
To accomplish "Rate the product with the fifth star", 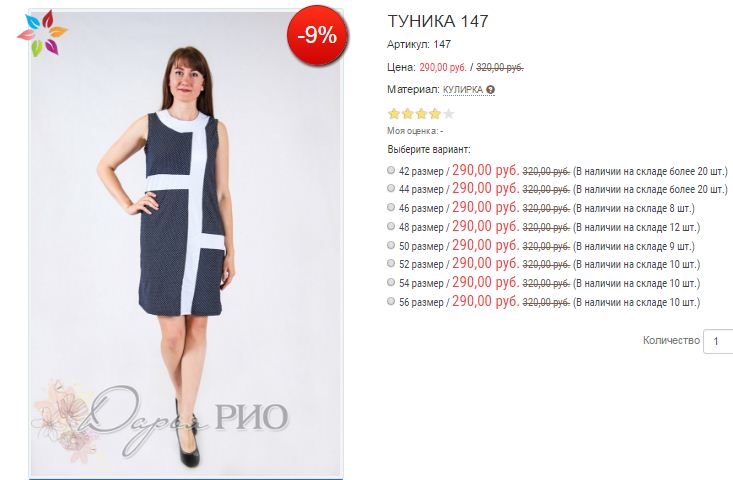I will (448, 114).
